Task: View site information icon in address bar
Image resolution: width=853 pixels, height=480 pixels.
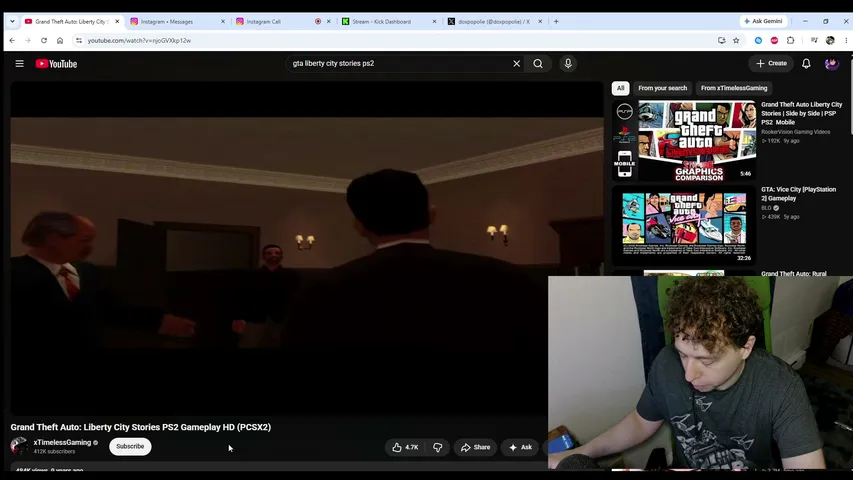Action: click(79, 40)
